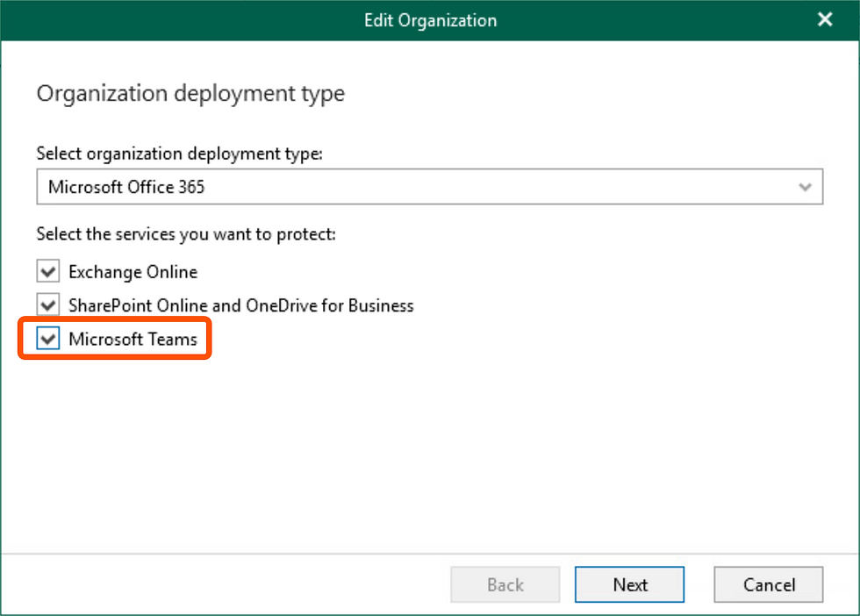Click the checkmark icon beside SharePoint Online
Image resolution: width=860 pixels, height=616 pixels.
click(48, 304)
